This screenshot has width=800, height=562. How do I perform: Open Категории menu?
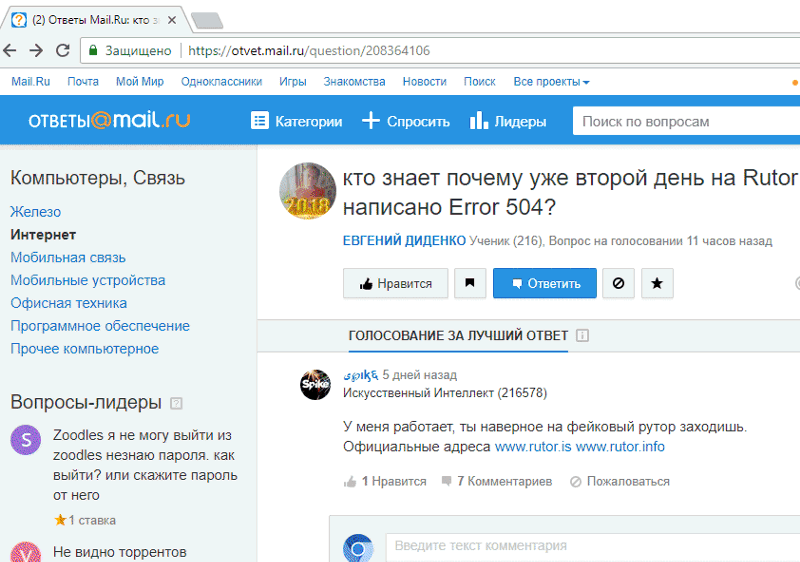pos(296,121)
